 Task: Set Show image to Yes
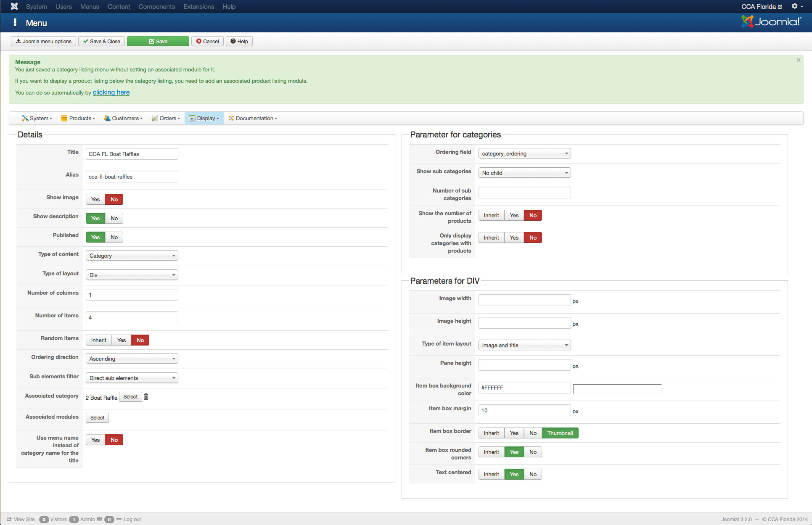point(95,199)
